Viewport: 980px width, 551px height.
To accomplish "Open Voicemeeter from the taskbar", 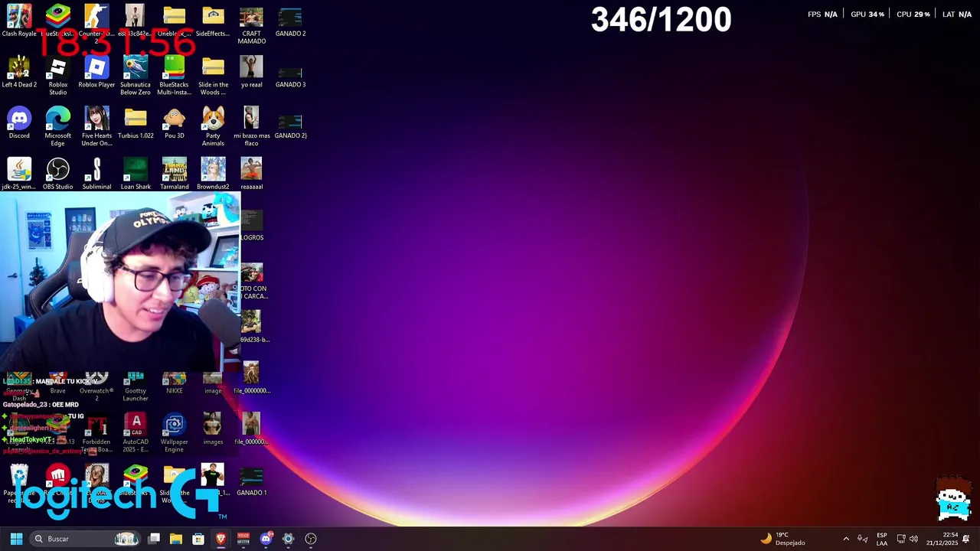I will point(243,539).
